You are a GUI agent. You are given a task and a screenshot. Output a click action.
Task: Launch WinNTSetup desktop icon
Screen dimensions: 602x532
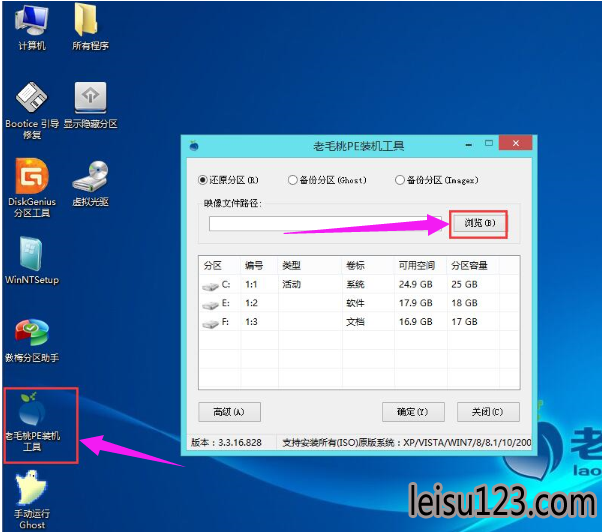(32, 261)
